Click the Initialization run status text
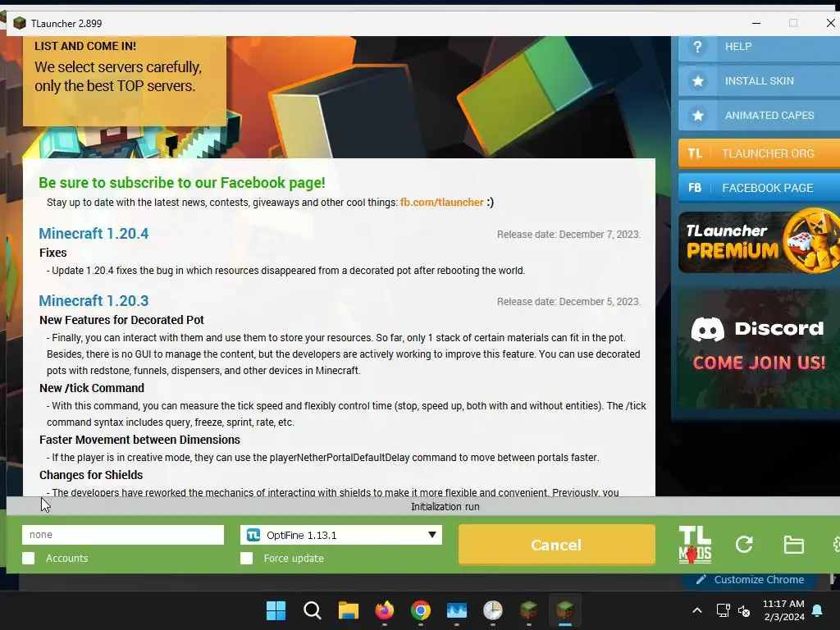The image size is (840, 630). pos(445,507)
